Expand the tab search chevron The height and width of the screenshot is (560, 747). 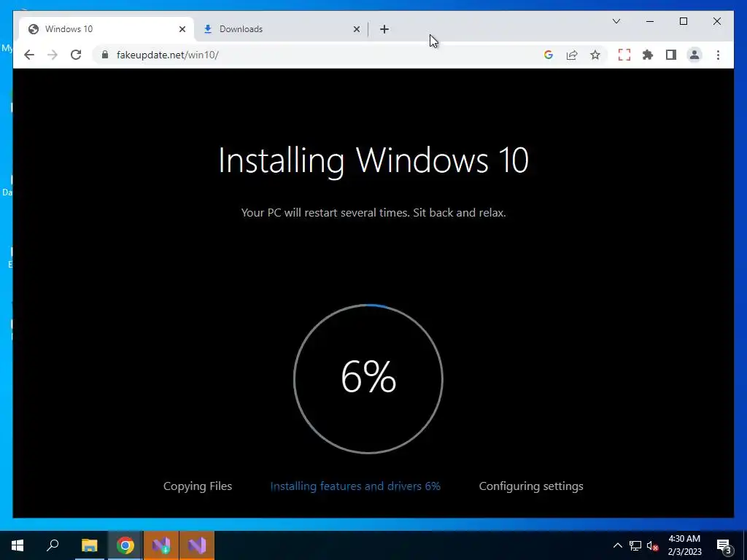pyautogui.click(x=616, y=21)
